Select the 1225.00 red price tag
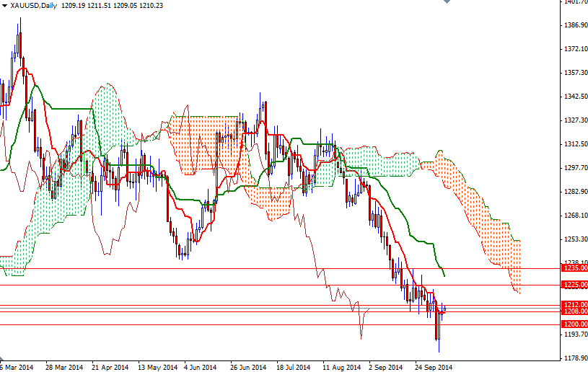The height and width of the screenshot is (372, 588). tap(574, 284)
